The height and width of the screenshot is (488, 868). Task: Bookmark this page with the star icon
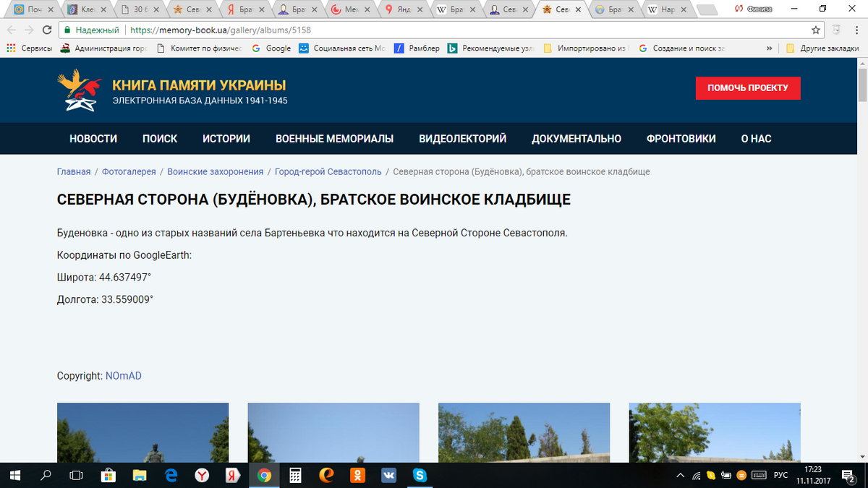816,30
